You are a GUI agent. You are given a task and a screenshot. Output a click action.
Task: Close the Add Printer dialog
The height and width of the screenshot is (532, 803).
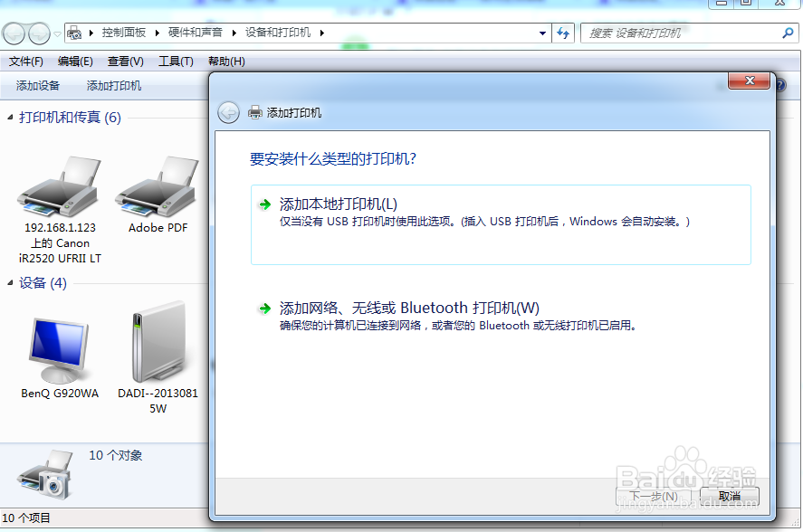click(750, 81)
